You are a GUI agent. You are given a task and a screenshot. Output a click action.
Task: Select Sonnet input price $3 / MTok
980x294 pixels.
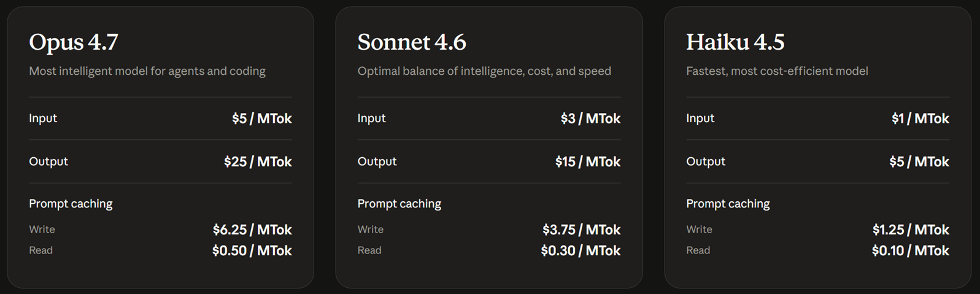(x=590, y=118)
